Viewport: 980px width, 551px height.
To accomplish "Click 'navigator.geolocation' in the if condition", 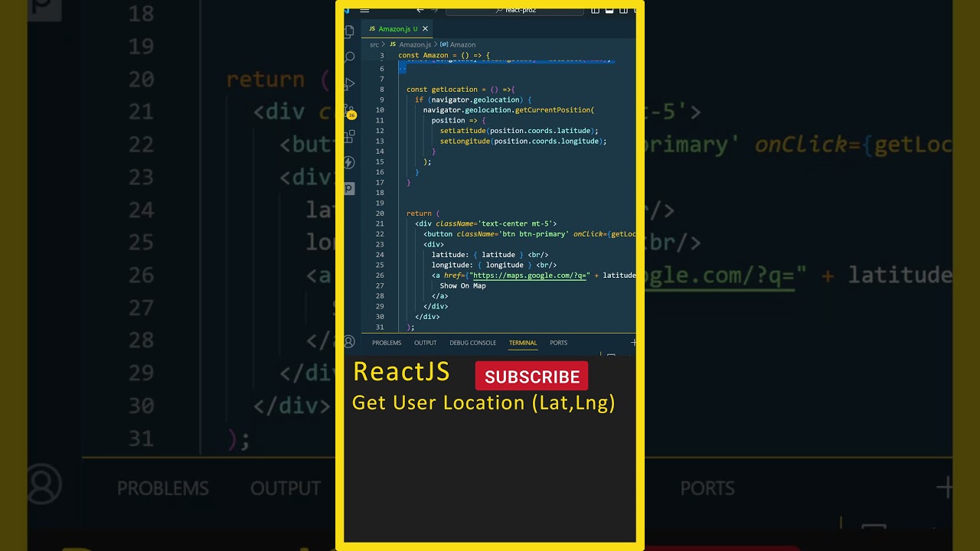I will (475, 99).
